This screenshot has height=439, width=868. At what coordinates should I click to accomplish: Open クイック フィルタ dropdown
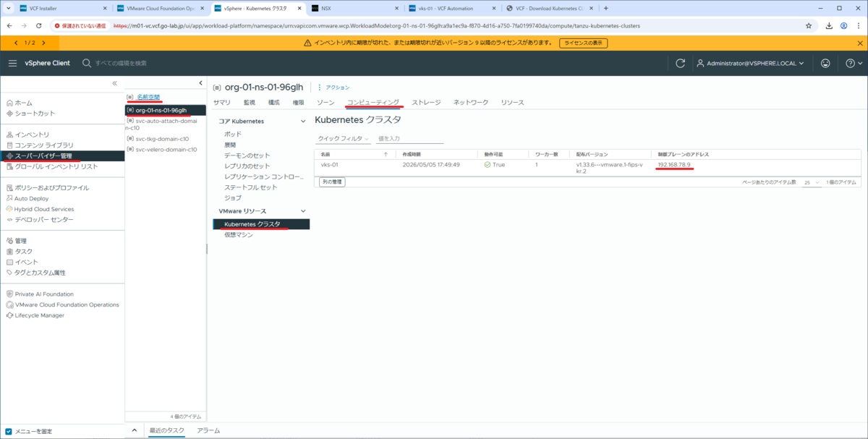pos(344,139)
